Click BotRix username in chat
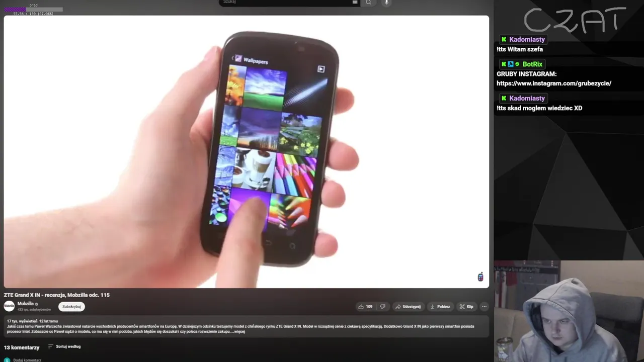The height and width of the screenshot is (362, 644). click(x=532, y=64)
